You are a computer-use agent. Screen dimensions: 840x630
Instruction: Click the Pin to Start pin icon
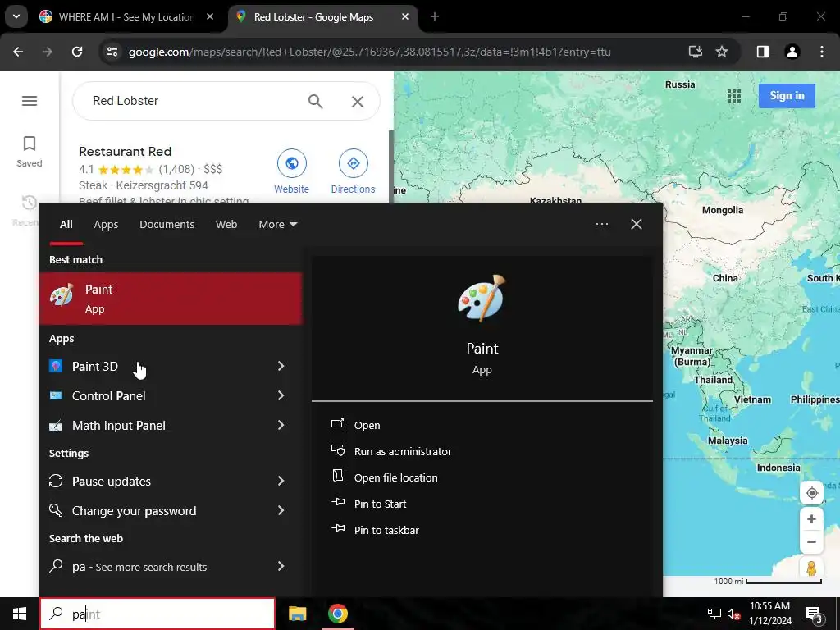[x=337, y=503]
